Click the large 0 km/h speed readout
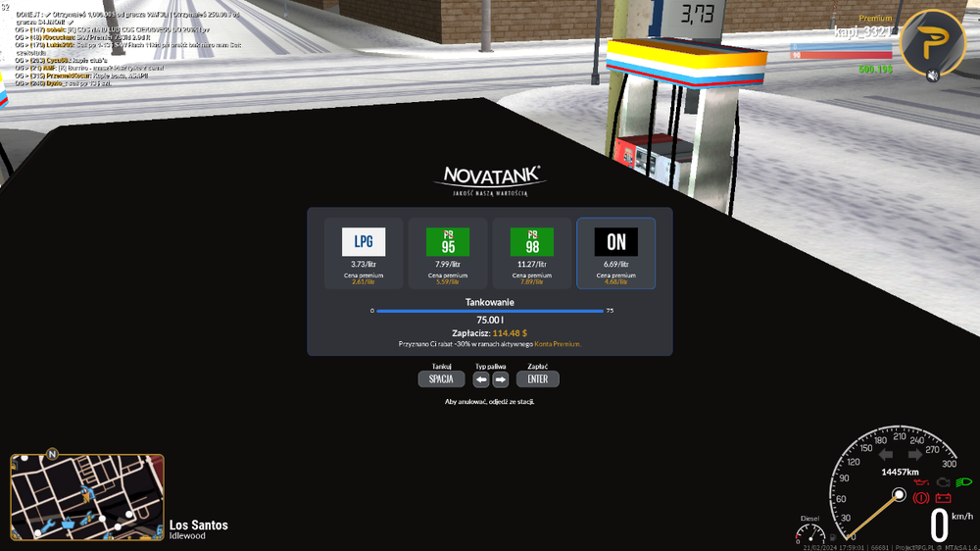Screen dimensions: 980x551 pyautogui.click(x=940, y=526)
